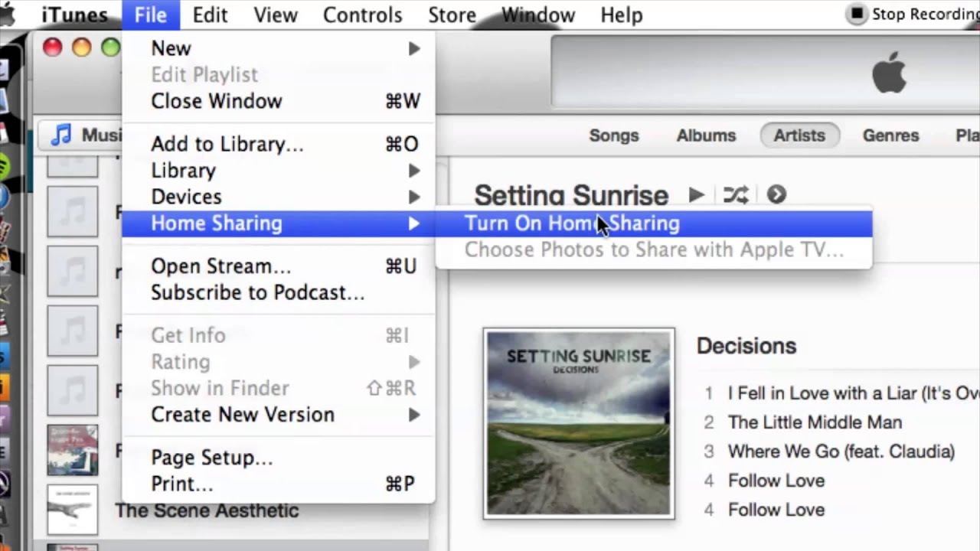
Task: Click the arrow circle next to Setting Sunrise
Action: (776, 195)
